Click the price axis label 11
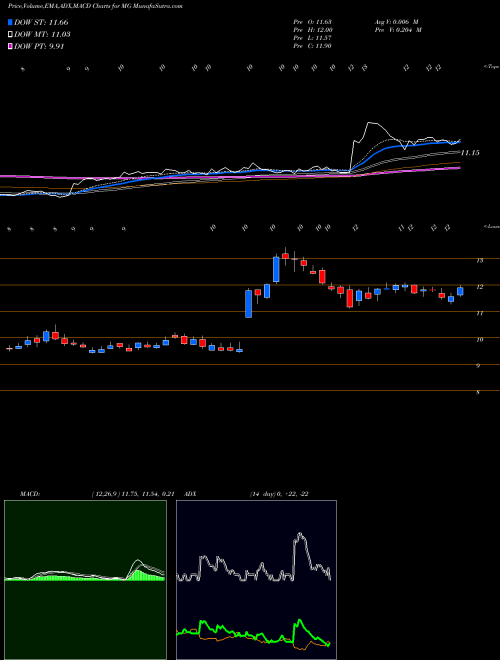The height and width of the screenshot is (660, 500). click(479, 313)
